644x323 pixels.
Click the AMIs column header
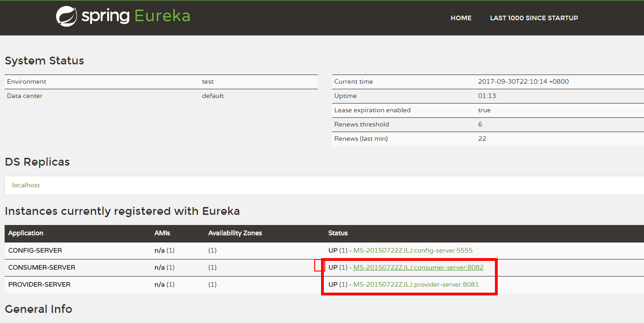point(162,233)
